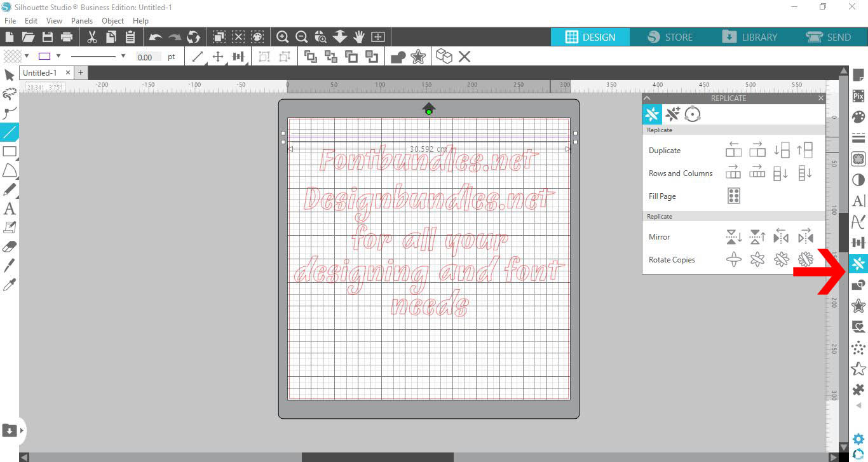Open the Panels menu
868x462 pixels.
(82, 21)
